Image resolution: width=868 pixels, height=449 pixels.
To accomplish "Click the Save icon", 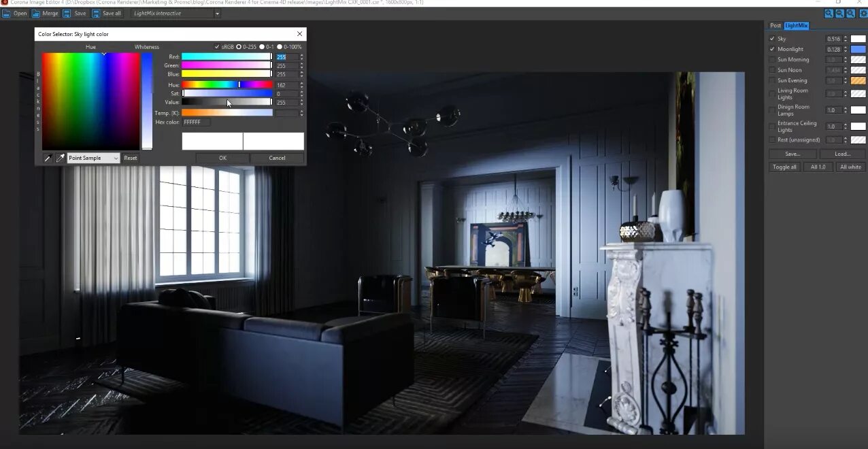I will (67, 13).
